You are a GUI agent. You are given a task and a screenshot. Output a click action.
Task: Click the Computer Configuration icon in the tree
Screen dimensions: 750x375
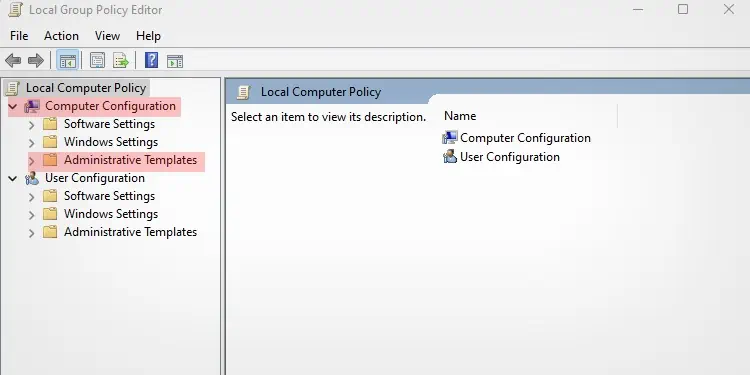32,106
